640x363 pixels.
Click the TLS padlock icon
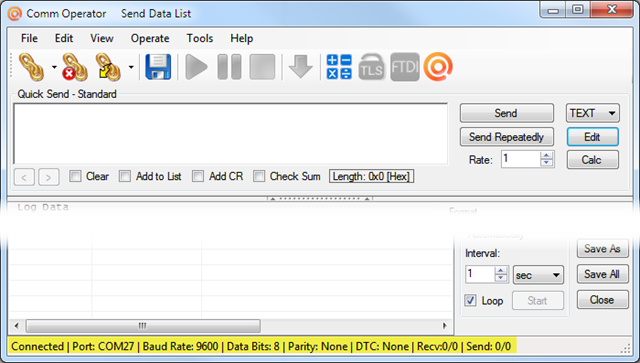pos(371,67)
